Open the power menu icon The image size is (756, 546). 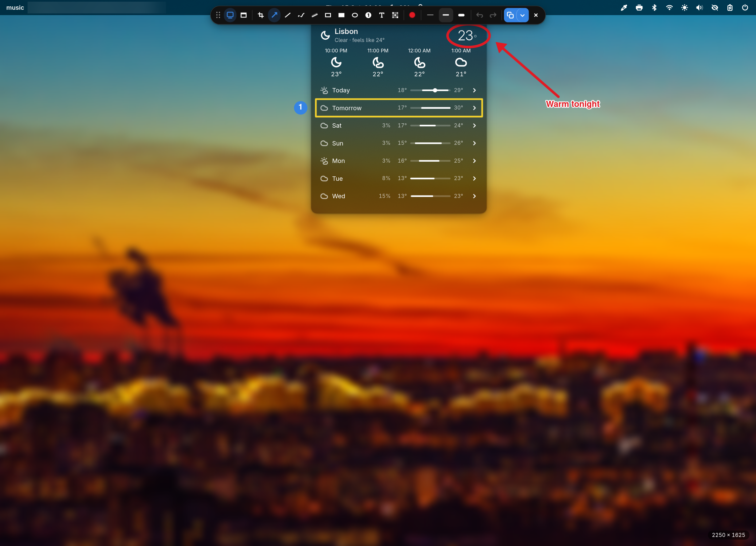pyautogui.click(x=745, y=7)
